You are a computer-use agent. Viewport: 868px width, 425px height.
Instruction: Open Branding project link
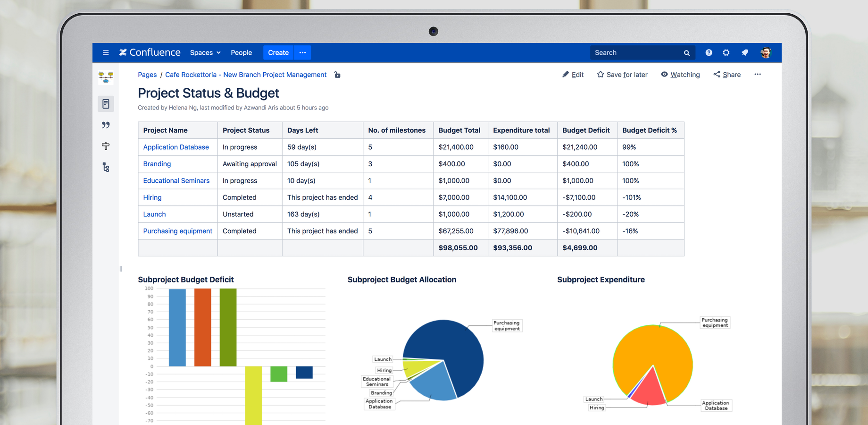pyautogui.click(x=157, y=164)
